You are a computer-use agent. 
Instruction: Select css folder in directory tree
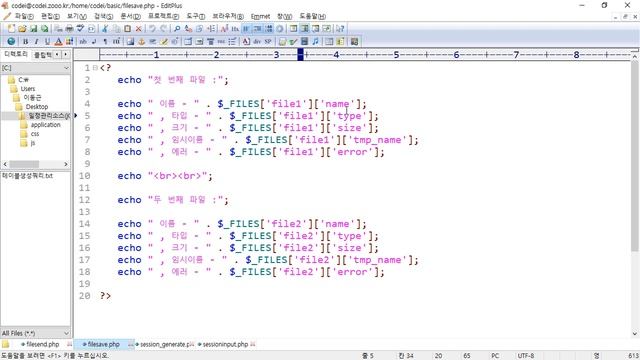point(35,134)
